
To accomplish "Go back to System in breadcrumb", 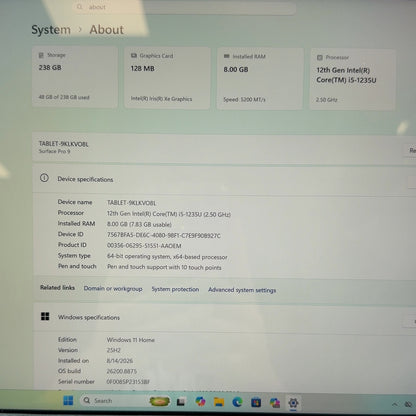I will (51, 30).
